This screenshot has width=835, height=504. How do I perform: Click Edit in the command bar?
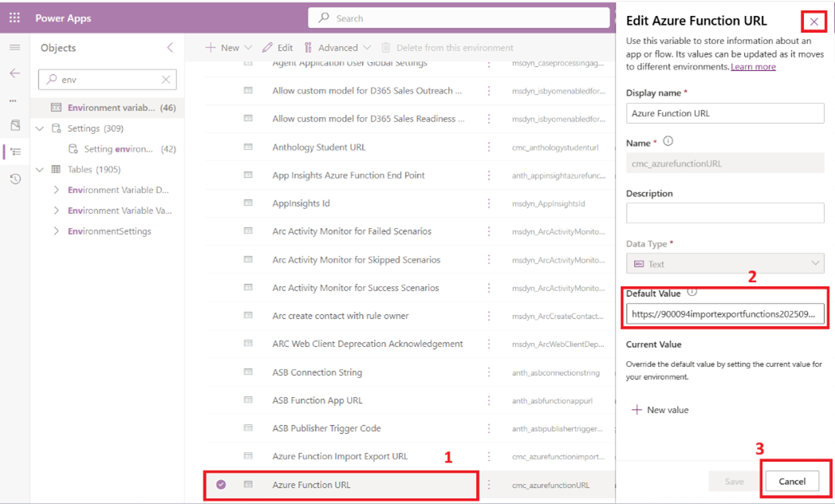coord(278,48)
